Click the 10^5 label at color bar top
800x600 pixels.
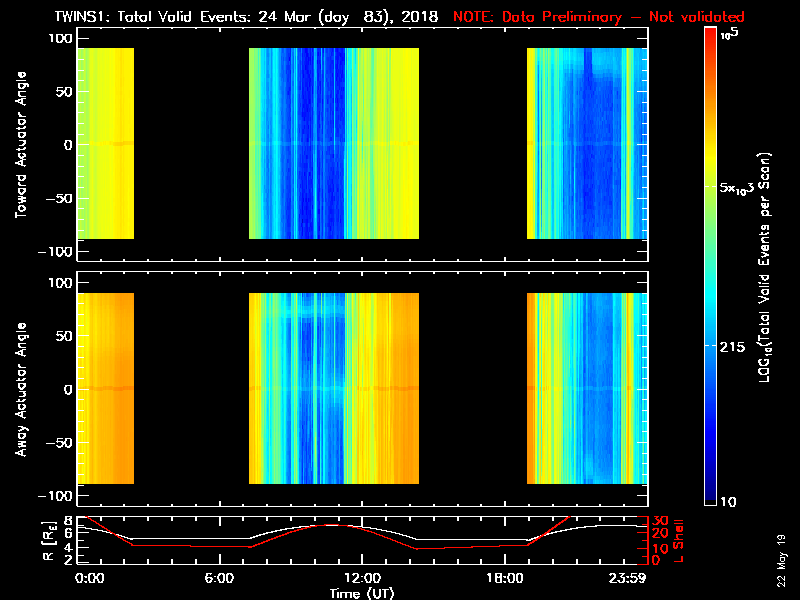730,34
